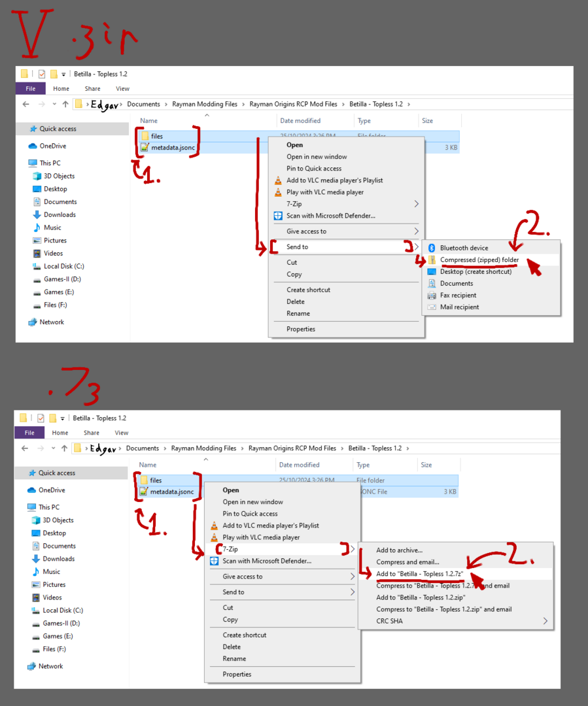Open the File tab in the upper window
Image resolution: width=588 pixels, height=706 pixels.
31,89
